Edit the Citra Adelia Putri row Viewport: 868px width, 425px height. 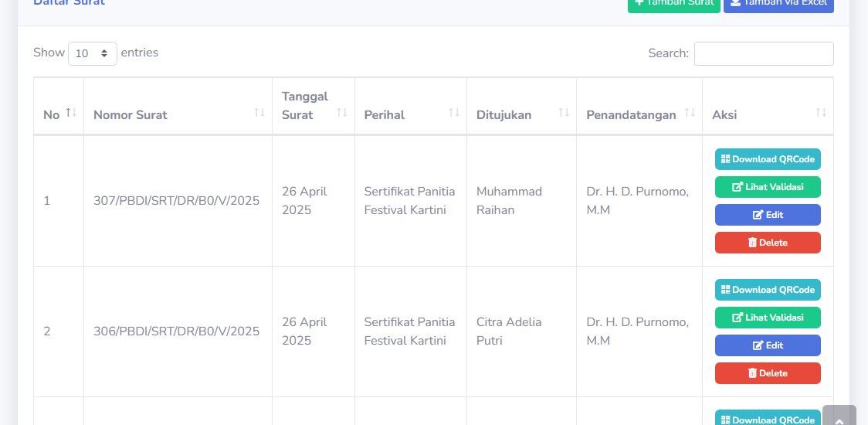point(768,345)
